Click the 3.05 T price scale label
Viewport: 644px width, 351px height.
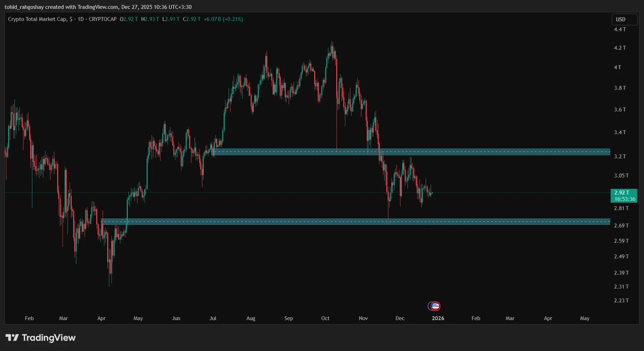[621, 176]
